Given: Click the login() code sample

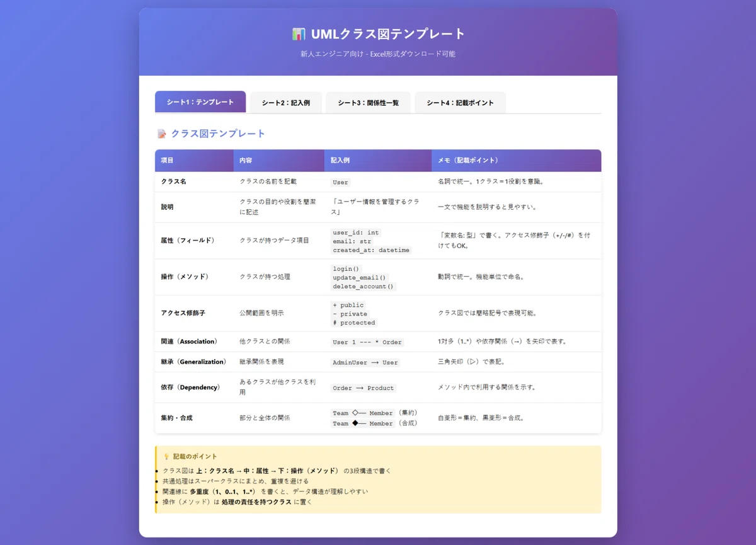Looking at the screenshot, I should (346, 268).
